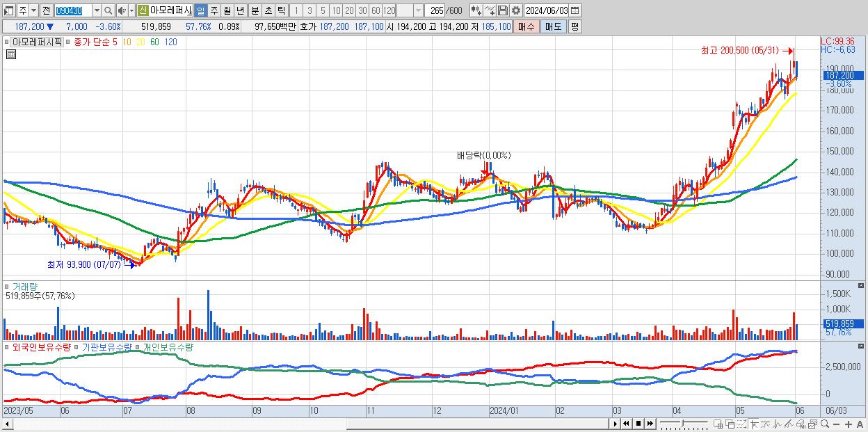This screenshot has width=868, height=432.
Task: Click the play button in bottom bar
Action: coord(616,424)
